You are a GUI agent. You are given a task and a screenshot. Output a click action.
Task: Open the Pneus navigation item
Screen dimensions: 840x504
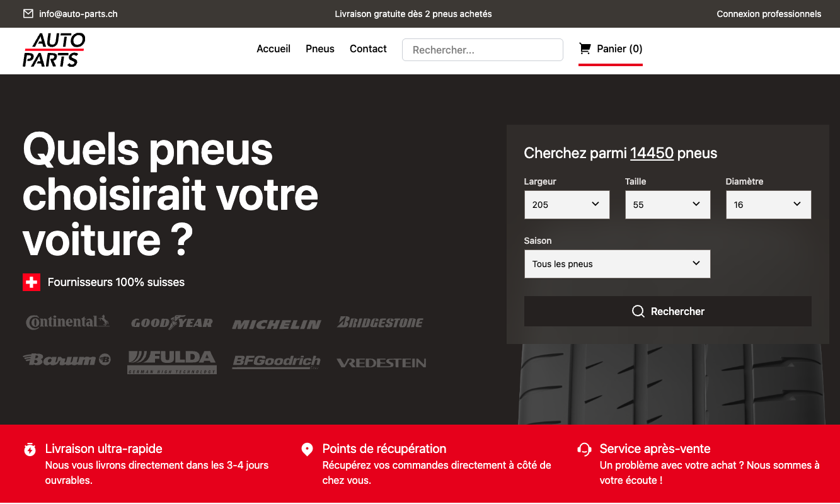tap(320, 49)
